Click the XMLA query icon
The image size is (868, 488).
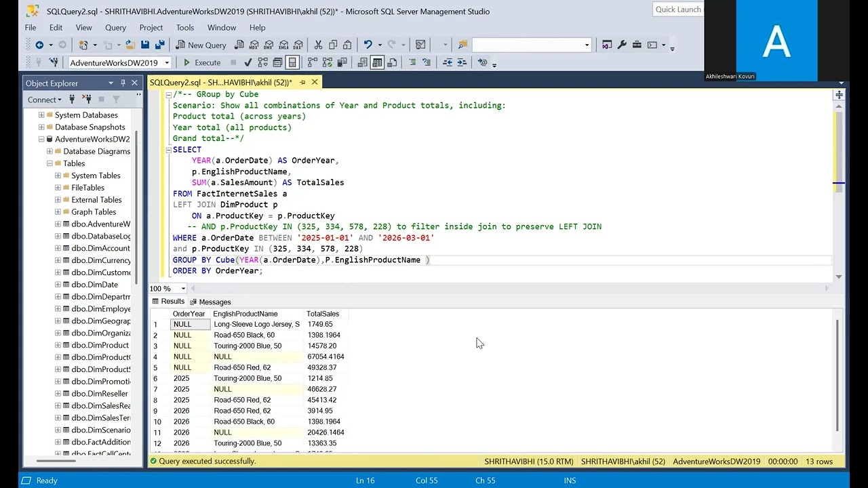click(283, 45)
